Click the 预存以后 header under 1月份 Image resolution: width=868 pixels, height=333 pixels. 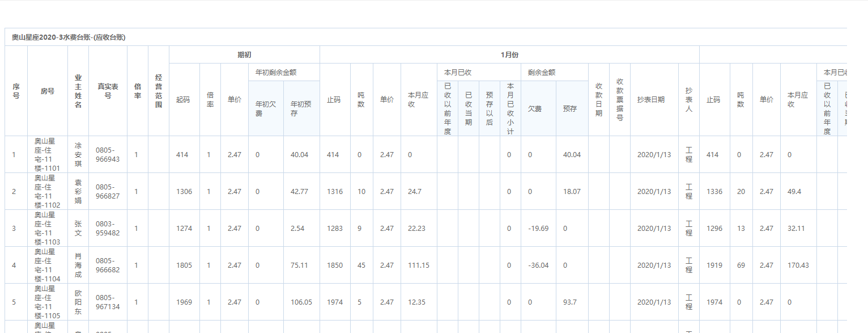490,108
